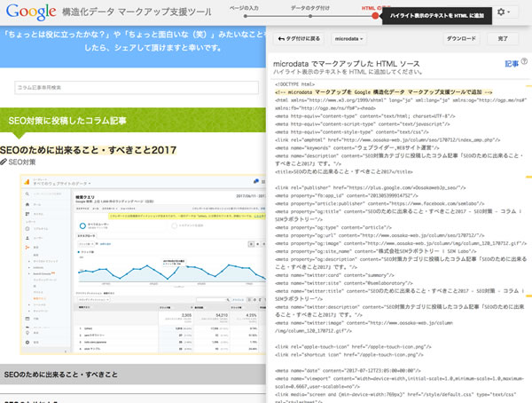Click the ダウンロード button

tap(461, 39)
